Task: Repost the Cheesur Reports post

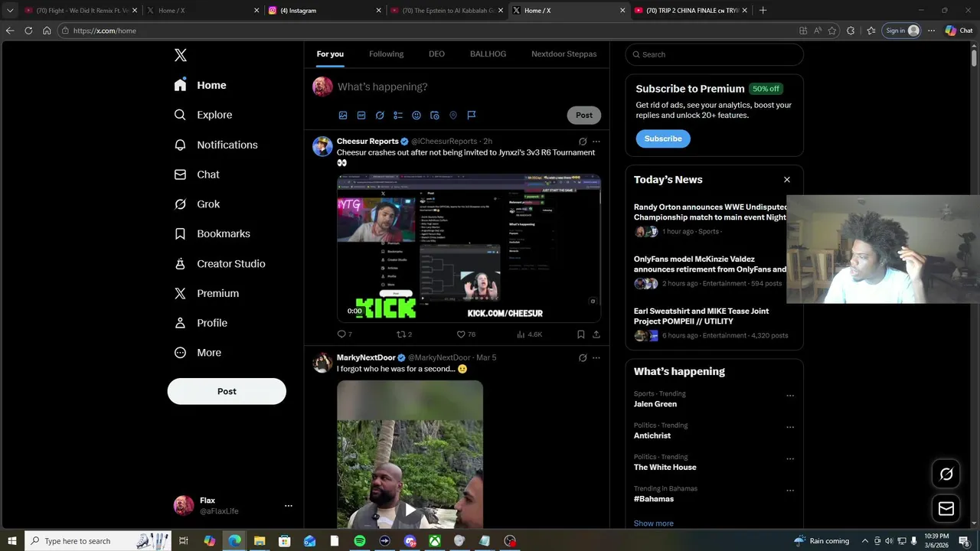Action: coord(403,334)
